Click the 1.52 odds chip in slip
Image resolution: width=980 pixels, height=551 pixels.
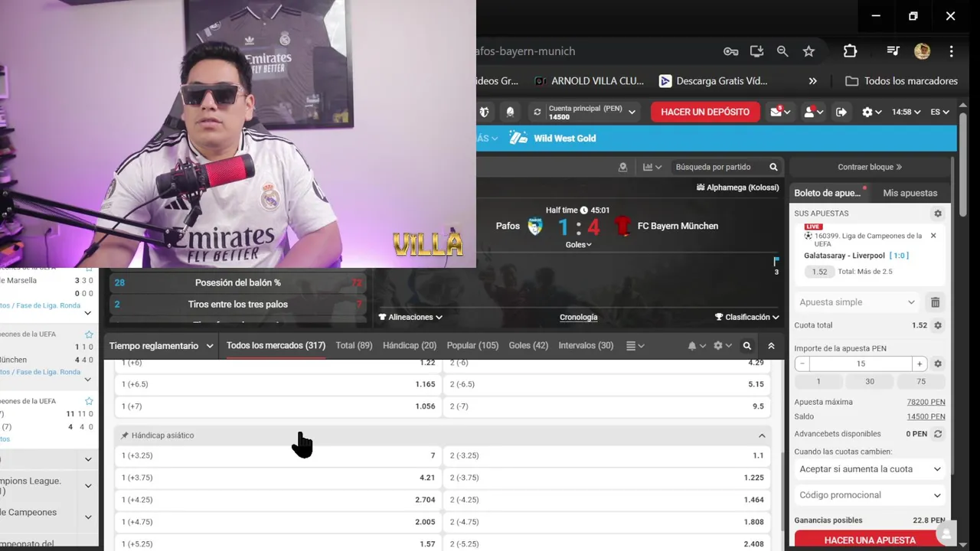coord(819,272)
